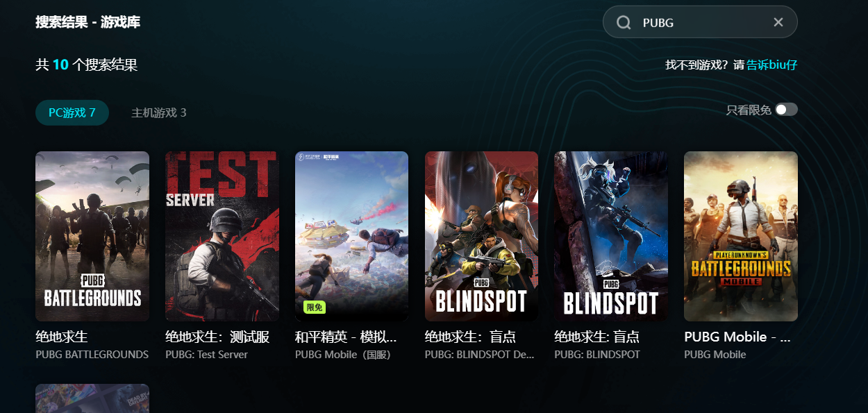This screenshot has width=868, height=413.
Task: Select the 绝地求生：测试服 title text
Action: tap(217, 337)
